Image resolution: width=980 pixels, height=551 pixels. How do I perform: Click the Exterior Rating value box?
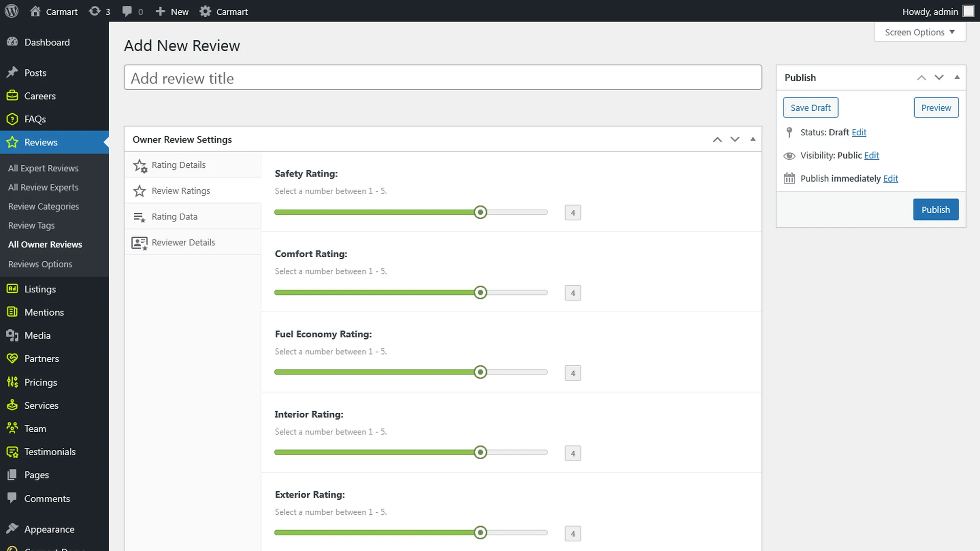click(x=573, y=534)
